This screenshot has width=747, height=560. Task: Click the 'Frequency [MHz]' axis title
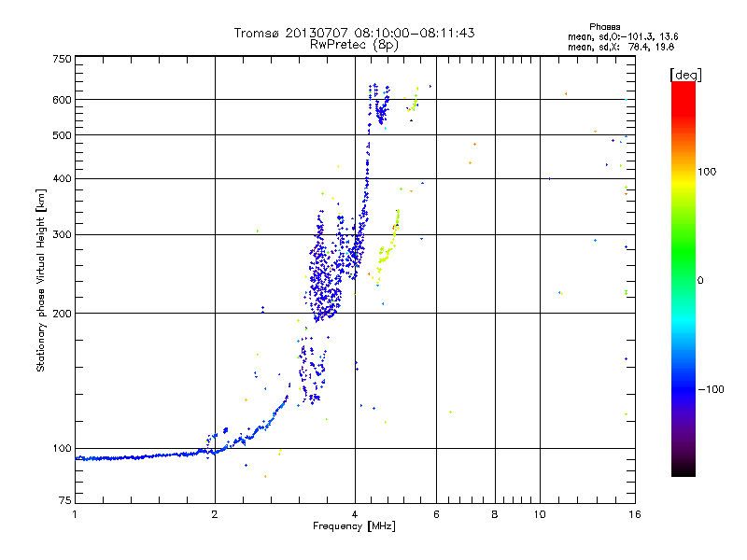tap(354, 526)
